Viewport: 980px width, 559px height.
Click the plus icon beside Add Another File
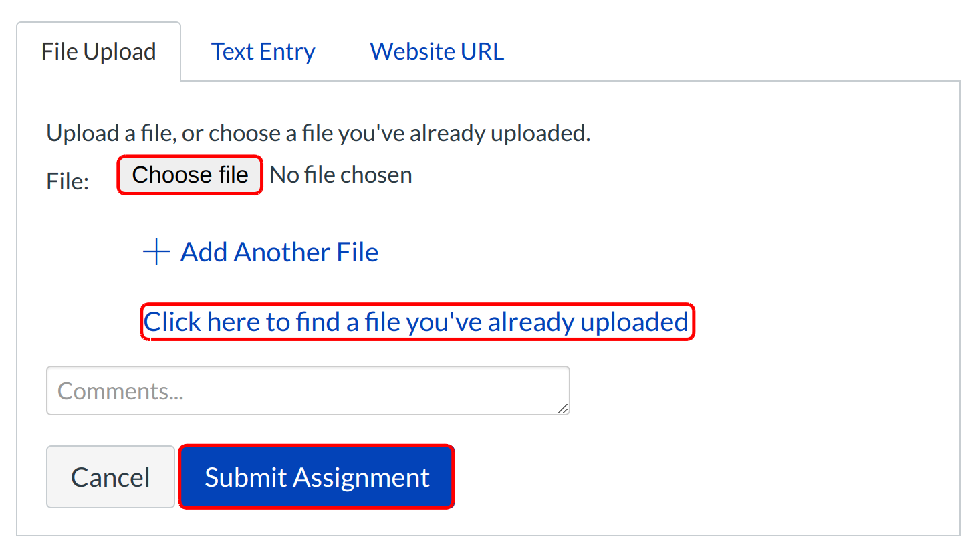156,252
